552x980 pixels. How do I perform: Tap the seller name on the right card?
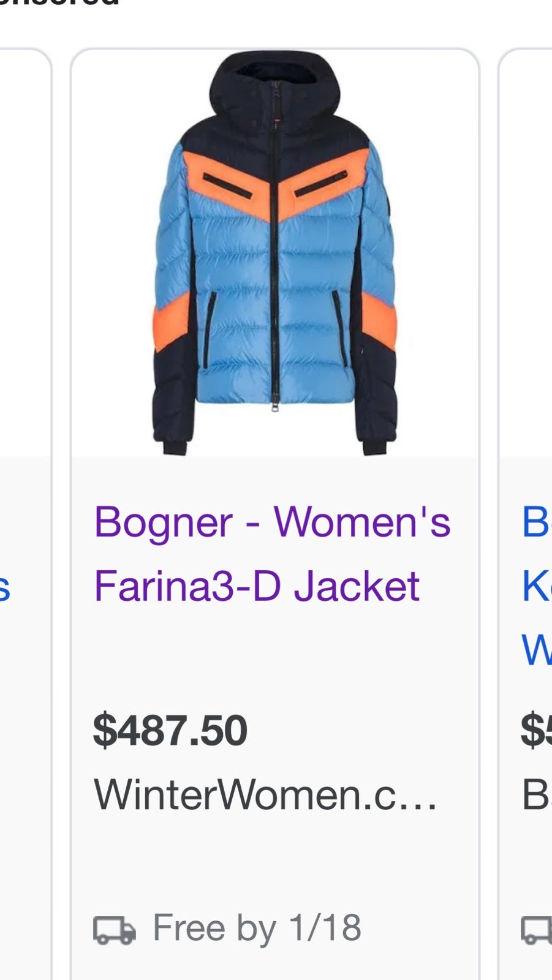[537, 794]
